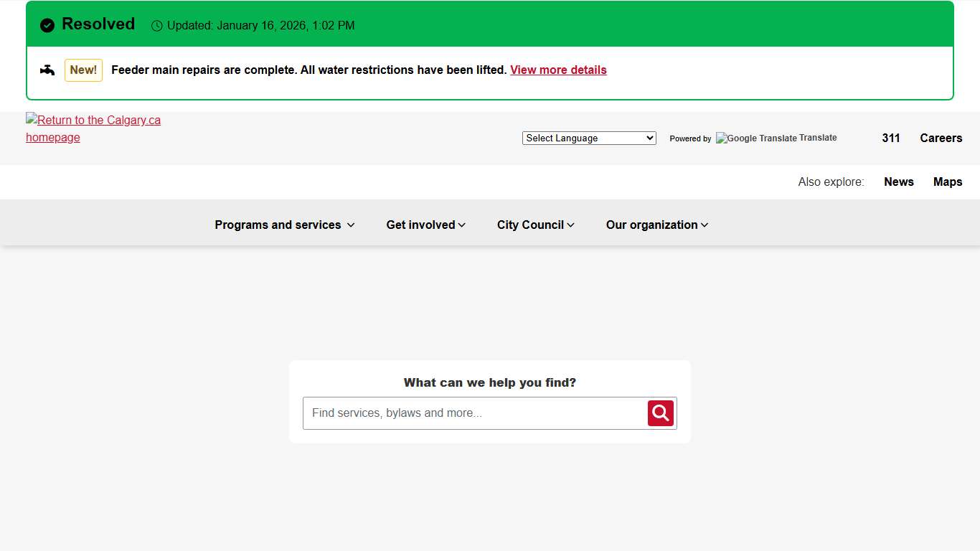Click the yellow New! badge
This screenshot has height=551, width=980.
(83, 70)
